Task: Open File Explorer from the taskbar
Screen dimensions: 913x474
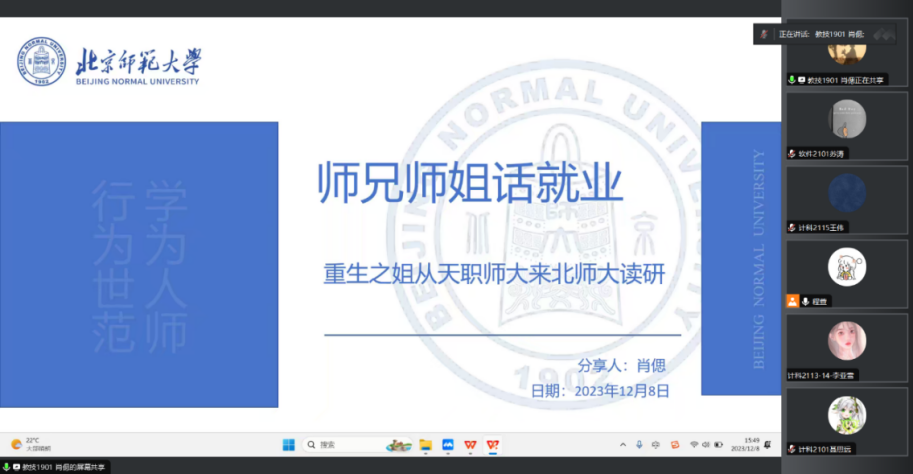Action: click(425, 444)
